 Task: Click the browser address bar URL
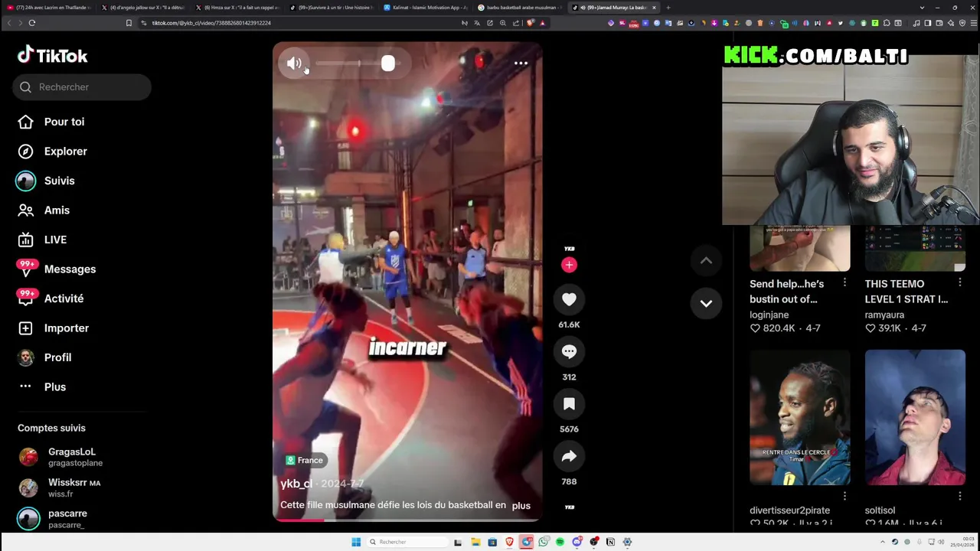coord(211,23)
